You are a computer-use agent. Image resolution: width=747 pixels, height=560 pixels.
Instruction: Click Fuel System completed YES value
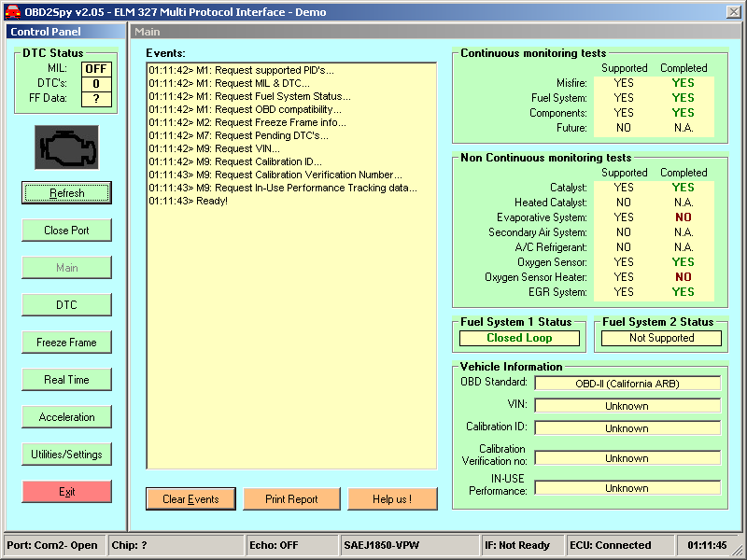click(683, 98)
